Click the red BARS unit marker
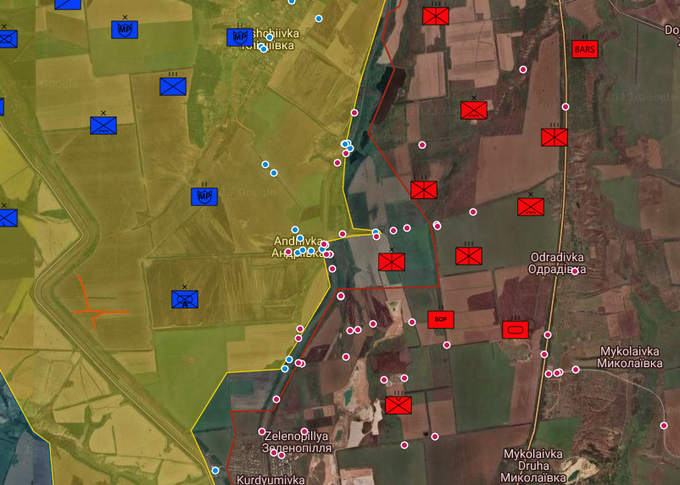Viewport: 680px width, 485px height. pyautogui.click(x=585, y=49)
